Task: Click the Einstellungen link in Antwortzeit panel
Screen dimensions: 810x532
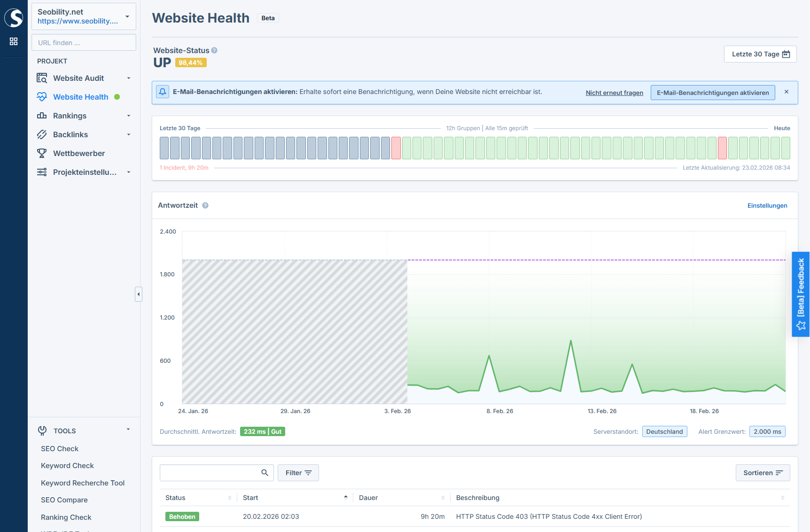Action: click(x=768, y=205)
